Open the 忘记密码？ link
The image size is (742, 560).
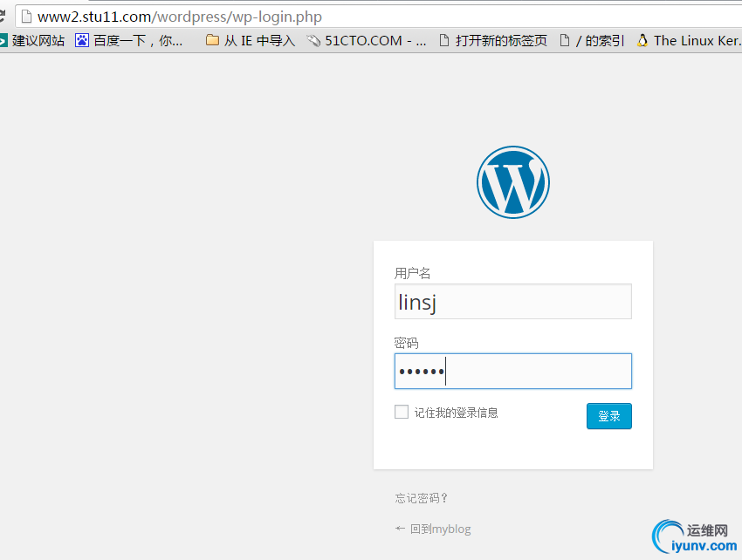(421, 498)
